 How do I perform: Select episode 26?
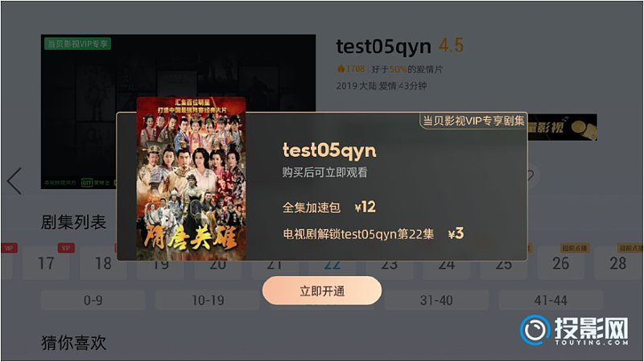560,263
